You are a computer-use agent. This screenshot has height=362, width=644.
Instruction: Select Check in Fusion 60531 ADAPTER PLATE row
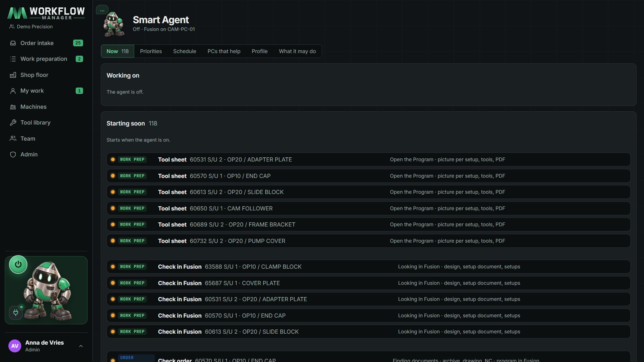(368, 299)
